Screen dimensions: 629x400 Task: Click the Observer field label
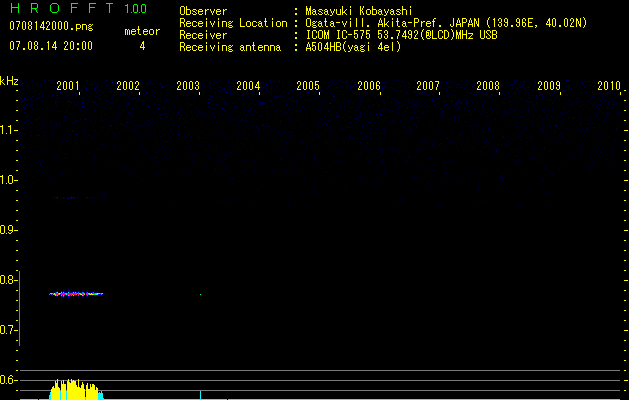(203, 11)
